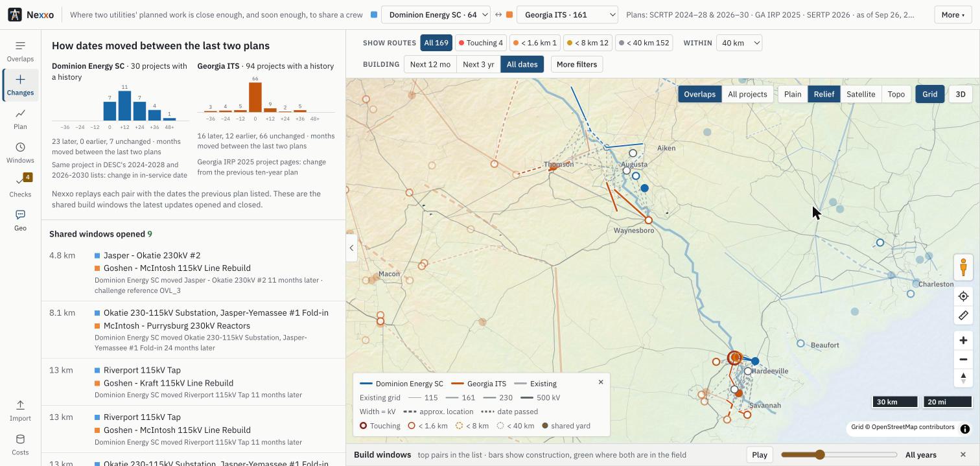Open the Geo chat icon
This screenshot has width=980, height=466.
20,220
